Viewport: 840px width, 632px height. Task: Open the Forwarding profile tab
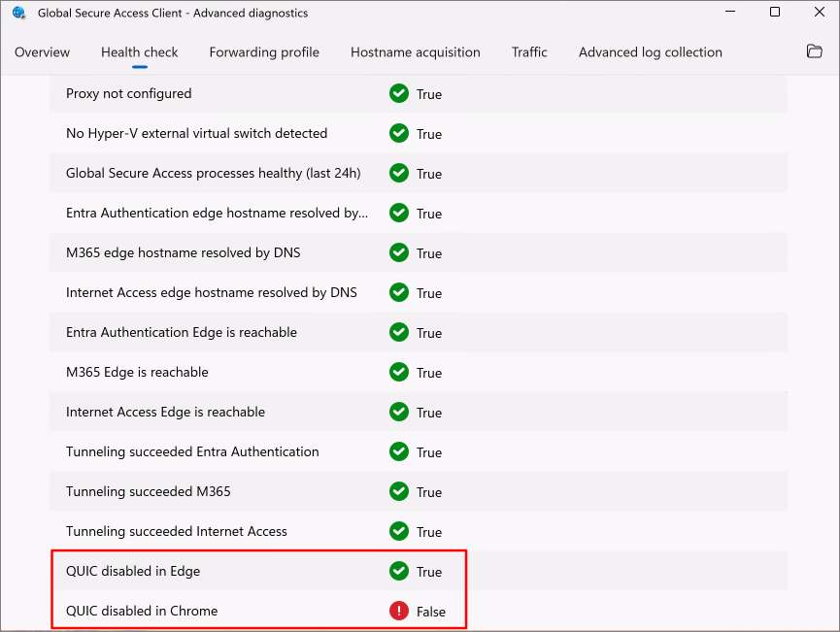(x=264, y=52)
